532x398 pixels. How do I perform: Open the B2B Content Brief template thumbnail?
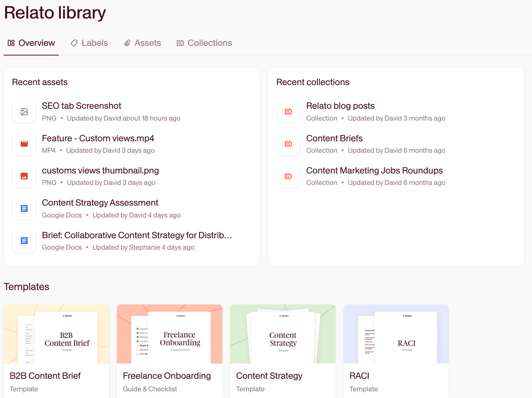(57, 334)
